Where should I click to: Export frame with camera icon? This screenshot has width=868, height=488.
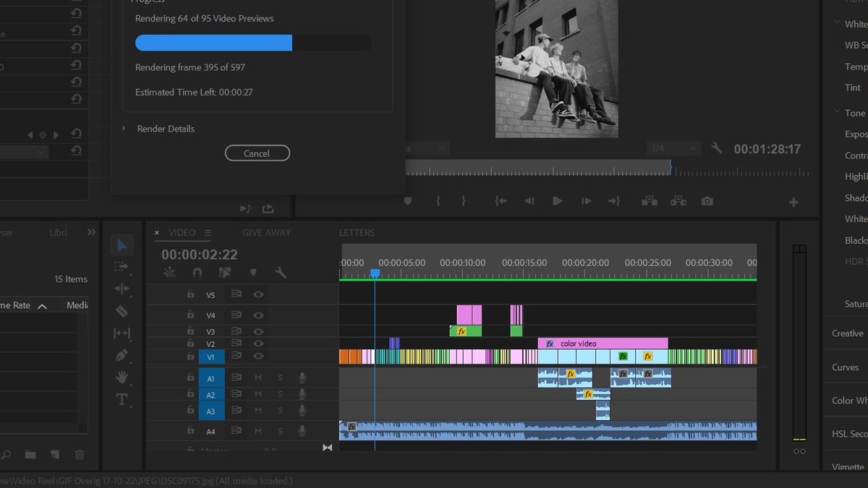(x=707, y=201)
